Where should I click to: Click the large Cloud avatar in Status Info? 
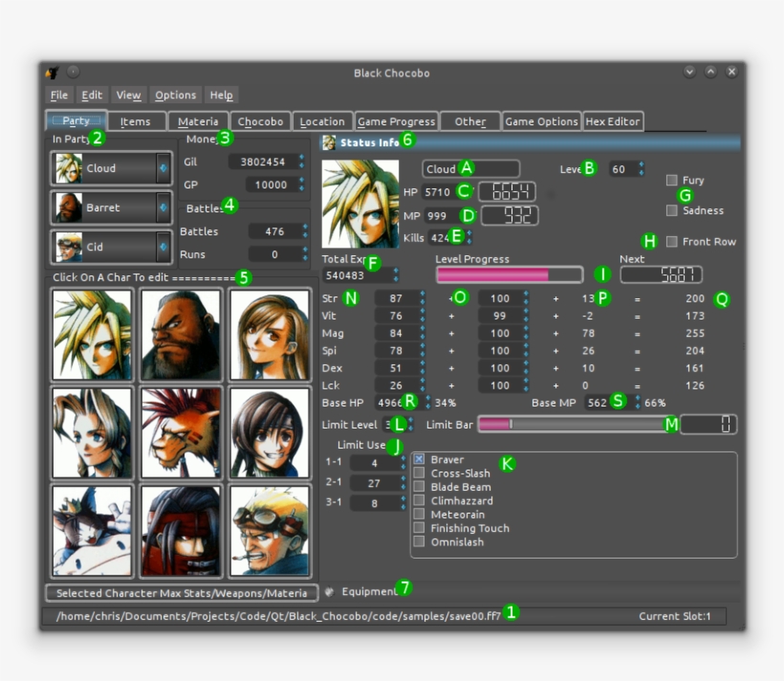360,204
